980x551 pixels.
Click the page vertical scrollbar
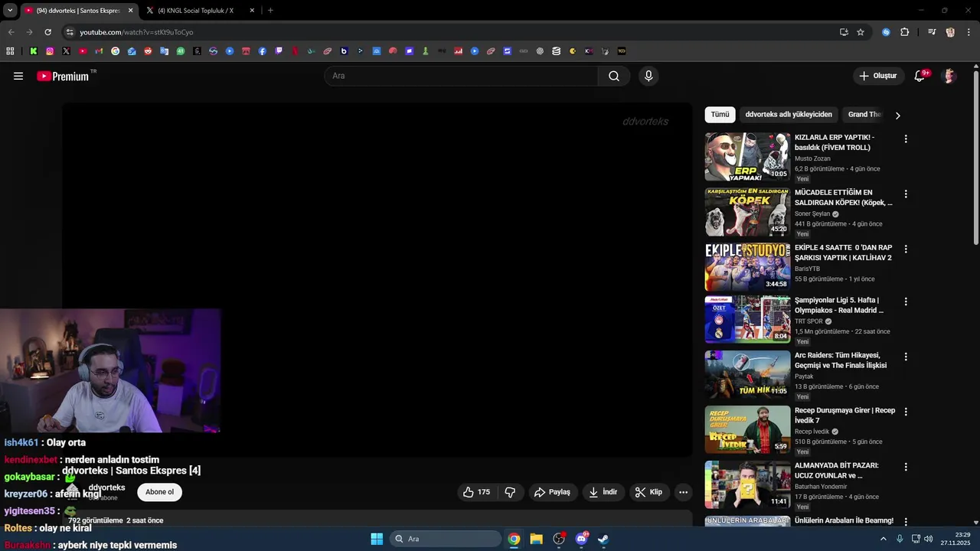[x=975, y=158]
